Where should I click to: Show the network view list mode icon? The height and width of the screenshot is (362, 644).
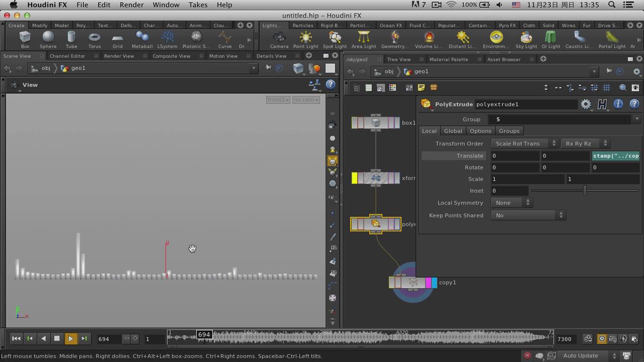[368, 87]
